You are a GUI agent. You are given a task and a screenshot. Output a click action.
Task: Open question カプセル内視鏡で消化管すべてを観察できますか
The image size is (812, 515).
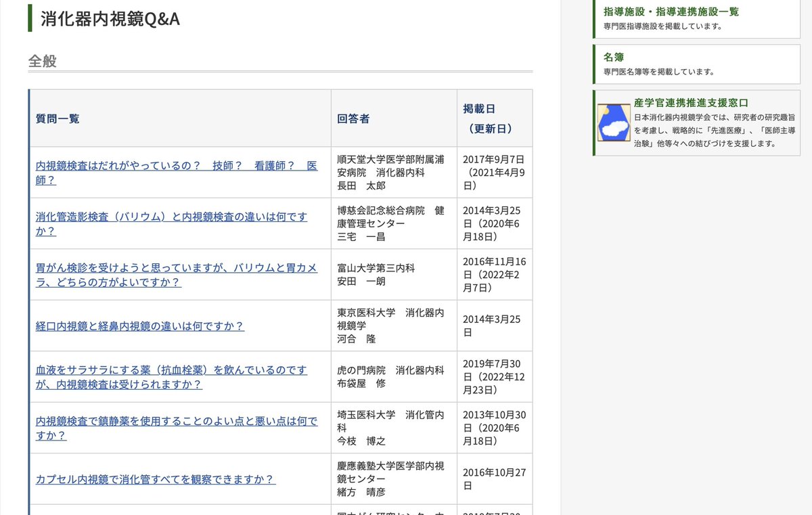pos(156,479)
